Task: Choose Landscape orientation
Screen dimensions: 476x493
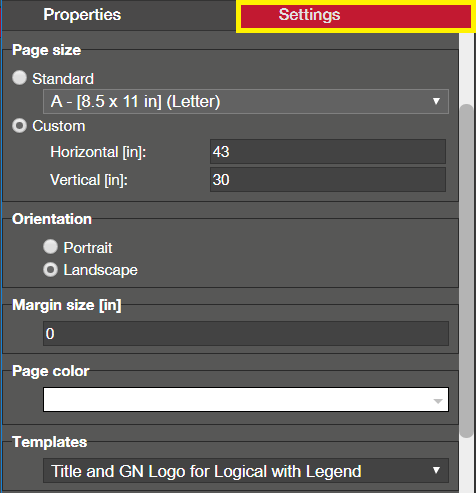Action: (x=50, y=270)
